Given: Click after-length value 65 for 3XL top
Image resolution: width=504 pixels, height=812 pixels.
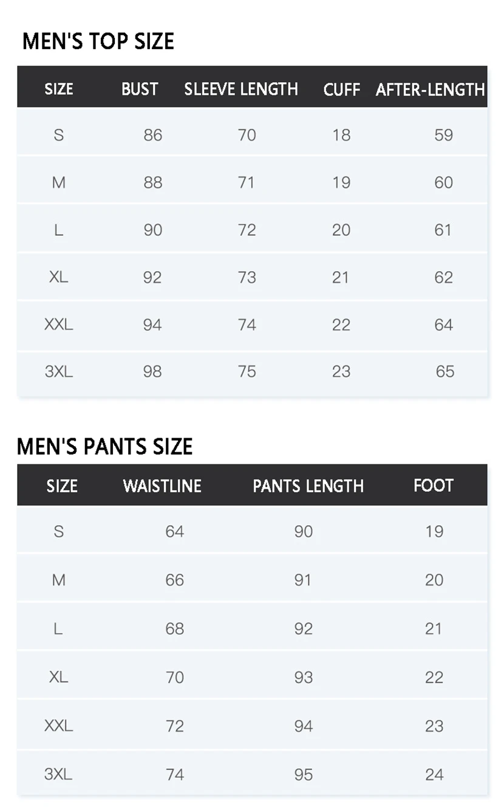Looking at the screenshot, I should click(444, 371).
